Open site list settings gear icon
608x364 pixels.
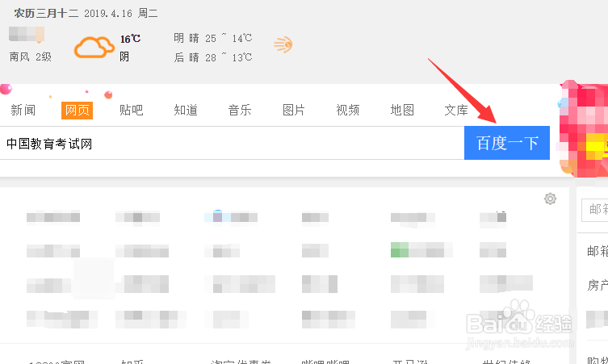550,199
